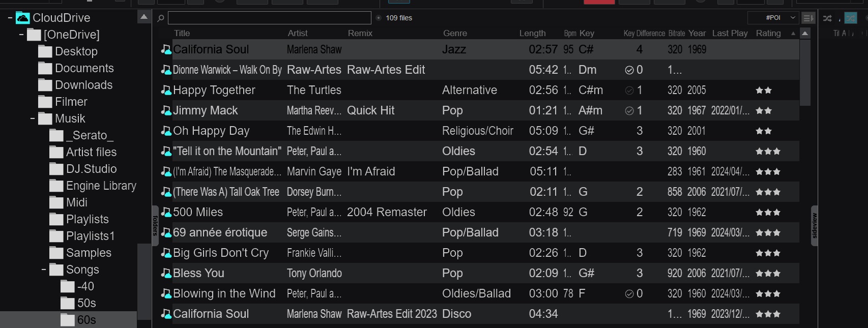Click the _Serato_ folder icon
Image resolution: width=868 pixels, height=328 pixels.
[x=56, y=136]
